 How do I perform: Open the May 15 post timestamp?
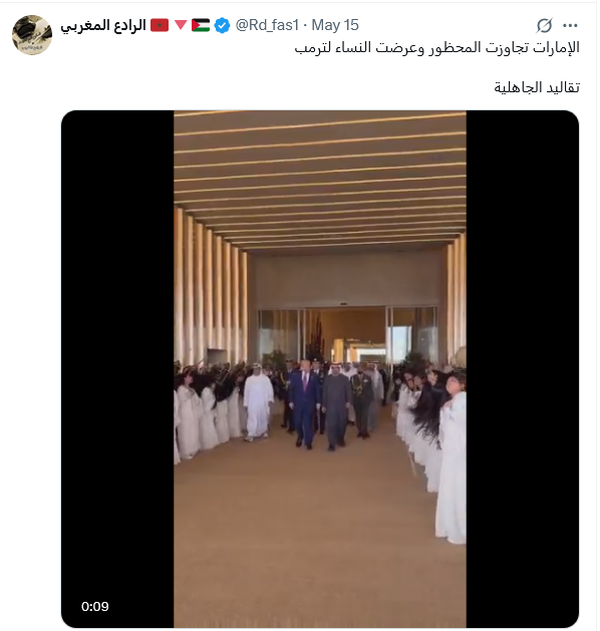pos(335,25)
